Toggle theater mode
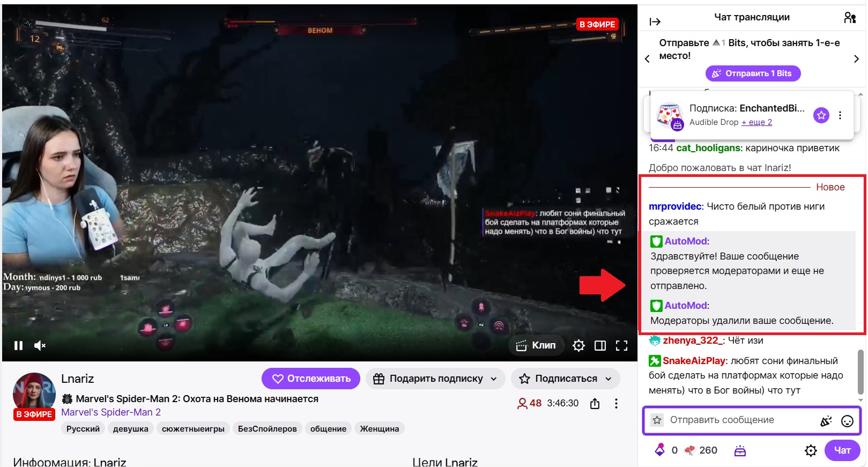Screen dimensions: 868x467 (x=600, y=346)
